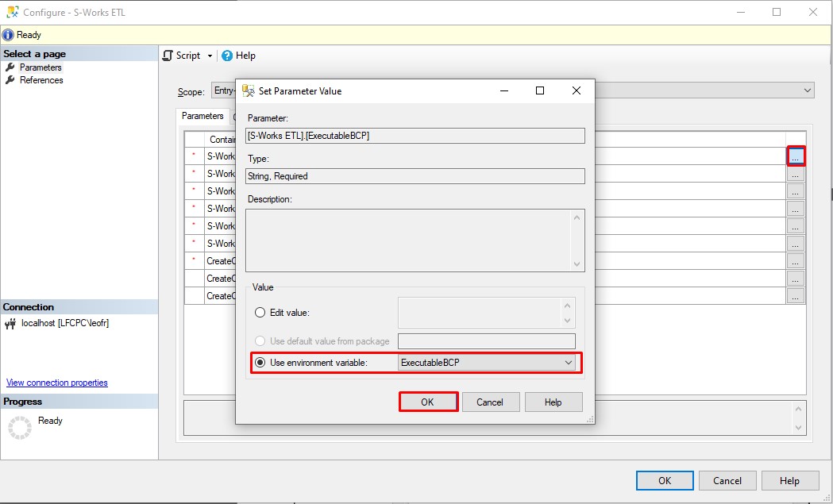Click the Script toolbar icon

tap(168, 56)
